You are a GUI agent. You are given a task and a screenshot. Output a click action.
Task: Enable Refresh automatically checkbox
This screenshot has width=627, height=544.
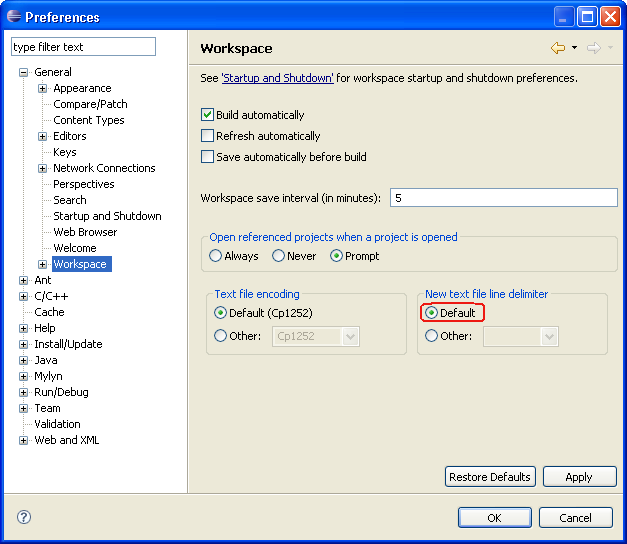pyautogui.click(x=208, y=136)
